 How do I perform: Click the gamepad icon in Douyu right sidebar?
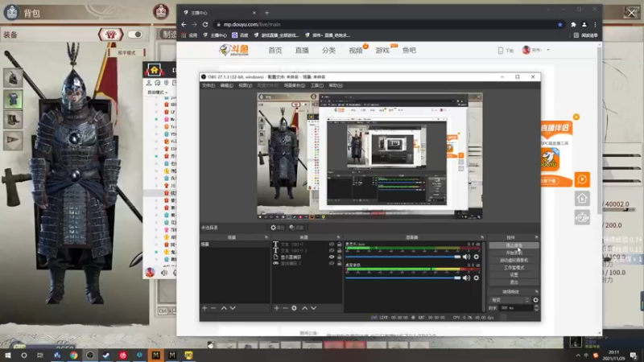[x=582, y=217]
